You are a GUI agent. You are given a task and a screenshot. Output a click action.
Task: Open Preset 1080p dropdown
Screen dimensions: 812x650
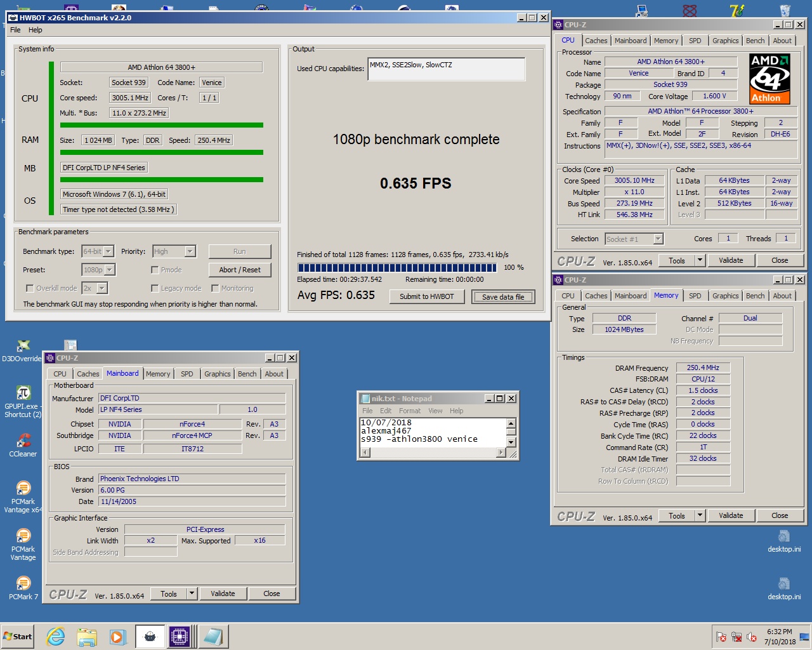click(x=110, y=270)
